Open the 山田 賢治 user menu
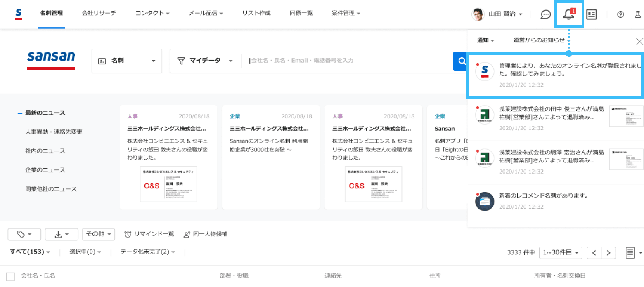 (505, 14)
